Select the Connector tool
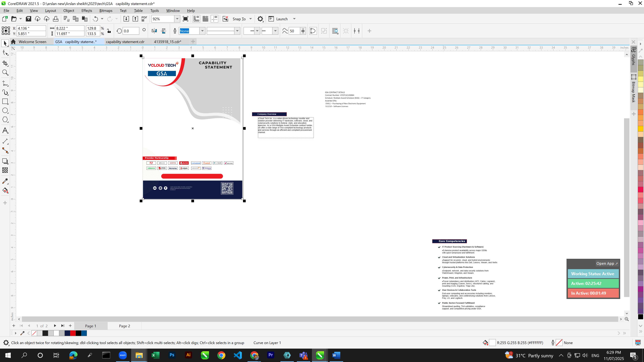The height and width of the screenshot is (362, 644). click(x=5, y=150)
